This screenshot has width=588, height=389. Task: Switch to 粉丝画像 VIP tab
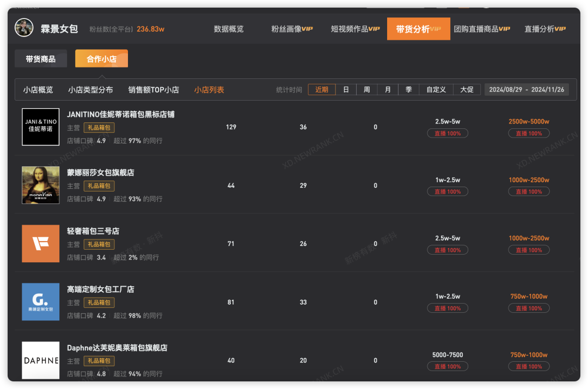click(292, 29)
